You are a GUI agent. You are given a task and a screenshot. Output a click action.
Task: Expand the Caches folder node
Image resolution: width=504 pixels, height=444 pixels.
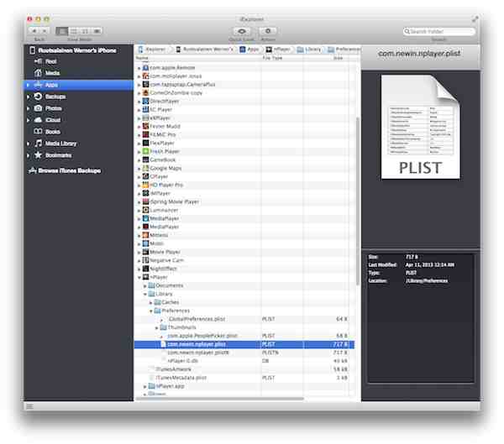coord(150,302)
